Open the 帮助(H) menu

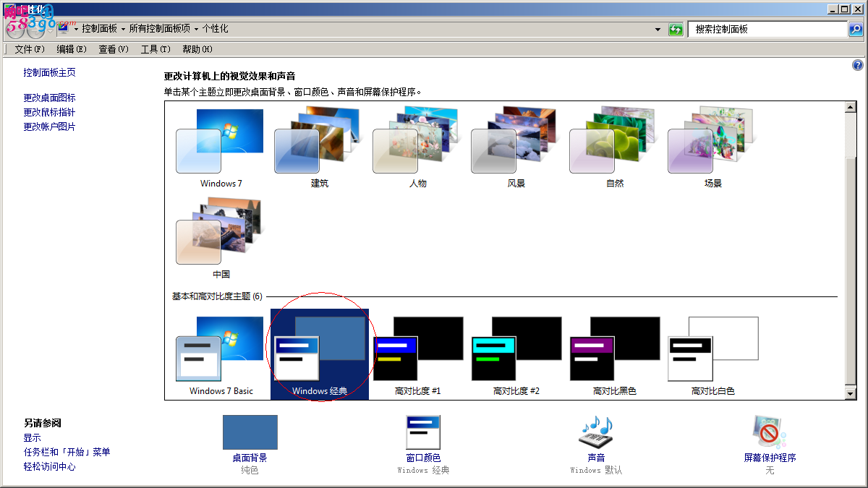pos(197,49)
